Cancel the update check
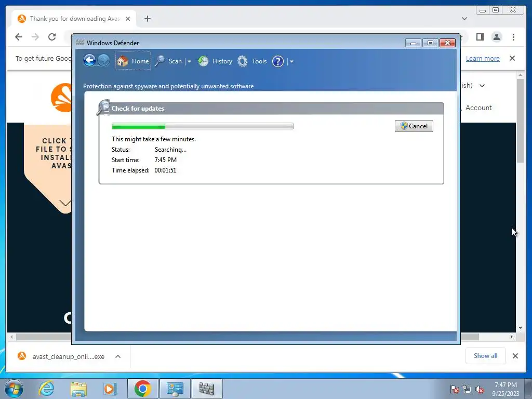Viewport: 532px width, 399px height. coord(414,126)
